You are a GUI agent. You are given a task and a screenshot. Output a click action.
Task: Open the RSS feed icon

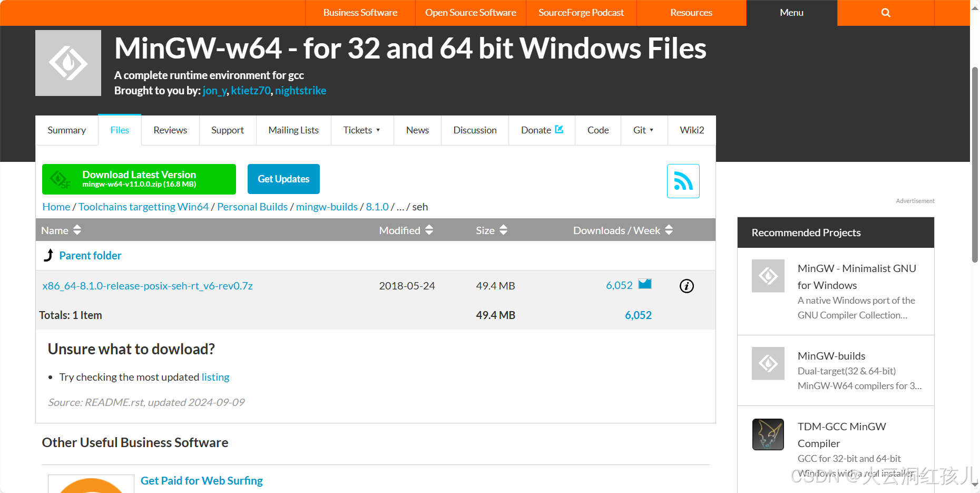683,181
